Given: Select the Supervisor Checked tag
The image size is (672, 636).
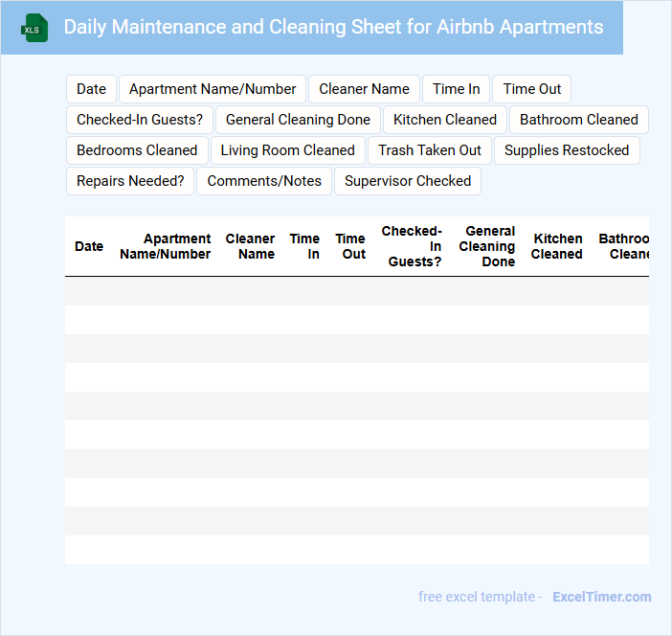Looking at the screenshot, I should click(x=408, y=181).
